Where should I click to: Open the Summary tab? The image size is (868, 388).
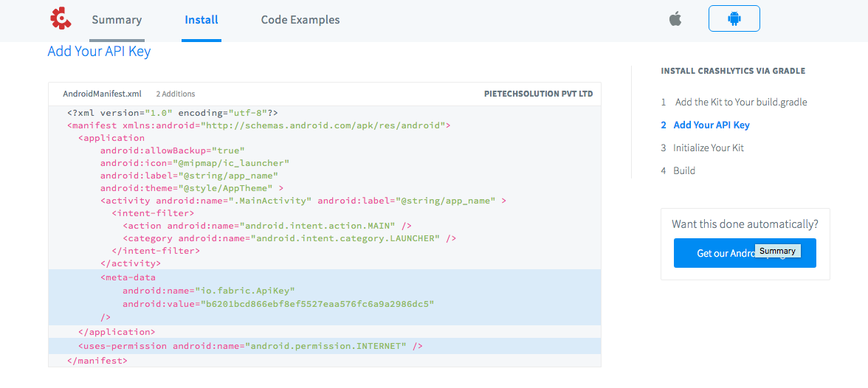pos(117,20)
